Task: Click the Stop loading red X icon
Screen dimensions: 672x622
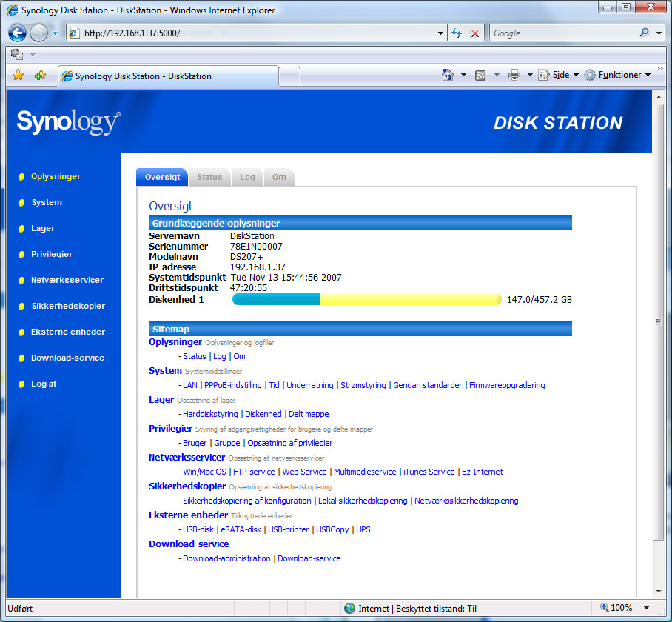Action: 475,33
